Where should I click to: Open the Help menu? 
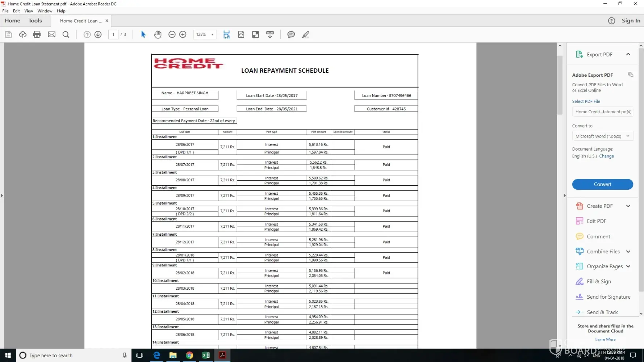(x=61, y=11)
